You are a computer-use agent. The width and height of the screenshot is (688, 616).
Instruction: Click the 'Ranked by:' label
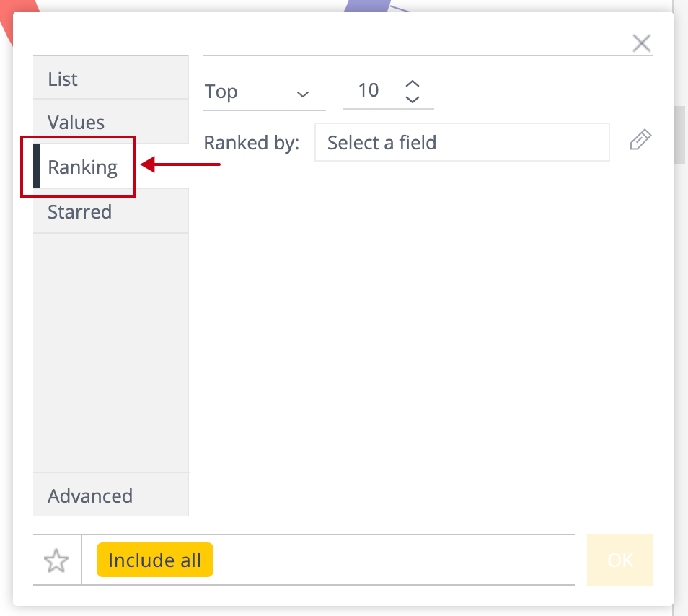251,142
